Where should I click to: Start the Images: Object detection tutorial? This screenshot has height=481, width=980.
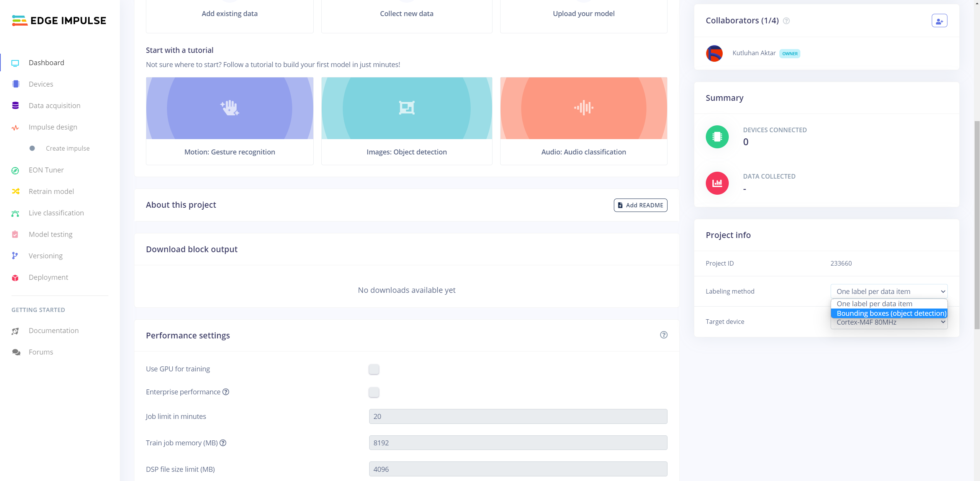(406, 121)
